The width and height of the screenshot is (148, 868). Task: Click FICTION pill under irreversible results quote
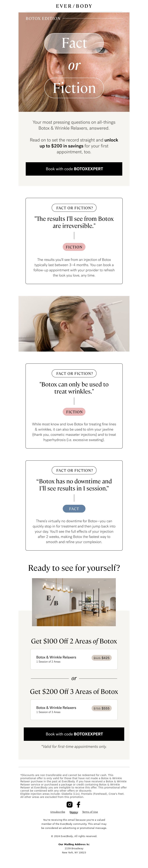tap(74, 247)
